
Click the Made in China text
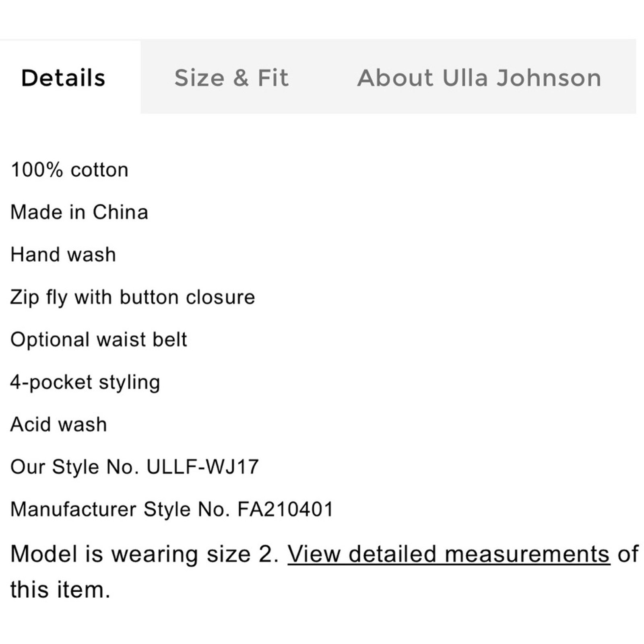point(79,212)
